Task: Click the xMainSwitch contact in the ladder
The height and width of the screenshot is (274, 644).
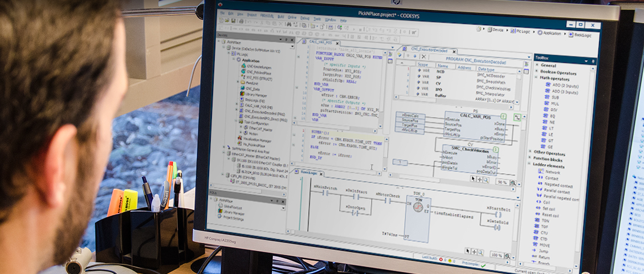Action: pyautogui.click(x=326, y=192)
